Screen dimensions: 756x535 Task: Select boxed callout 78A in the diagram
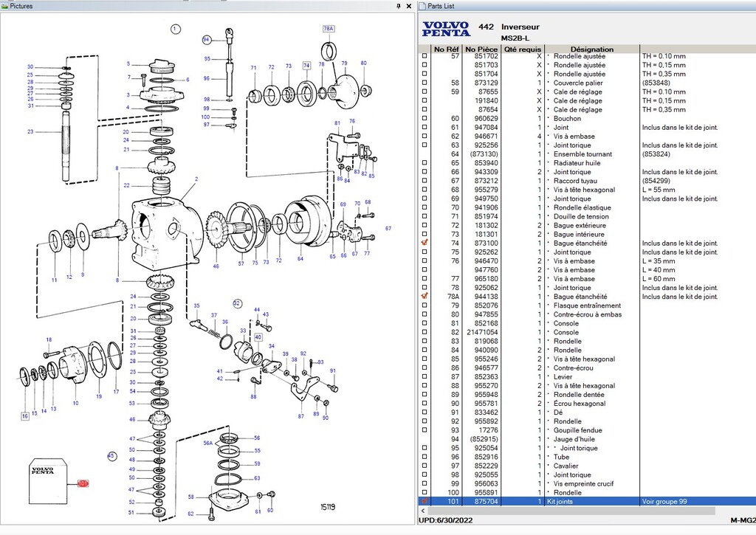[x=329, y=29]
